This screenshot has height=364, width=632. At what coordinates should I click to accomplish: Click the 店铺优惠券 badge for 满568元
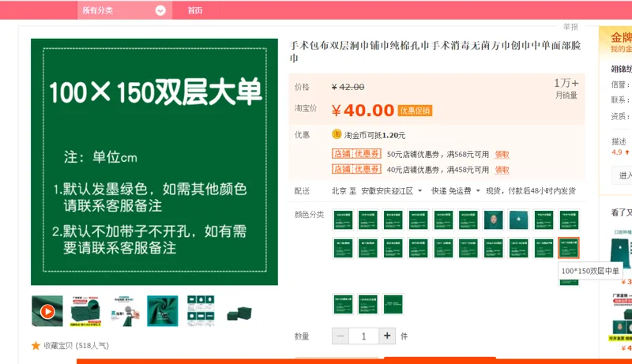[356, 154]
